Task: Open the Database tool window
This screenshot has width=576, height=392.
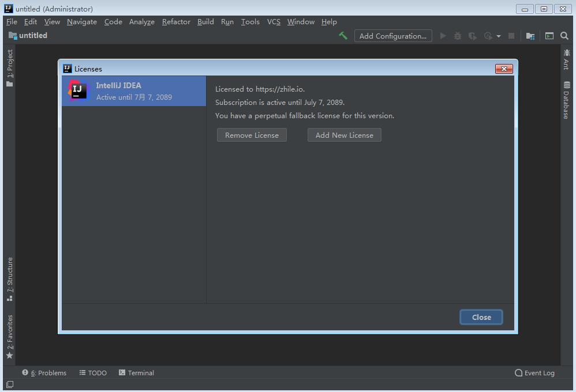Action: (566, 100)
